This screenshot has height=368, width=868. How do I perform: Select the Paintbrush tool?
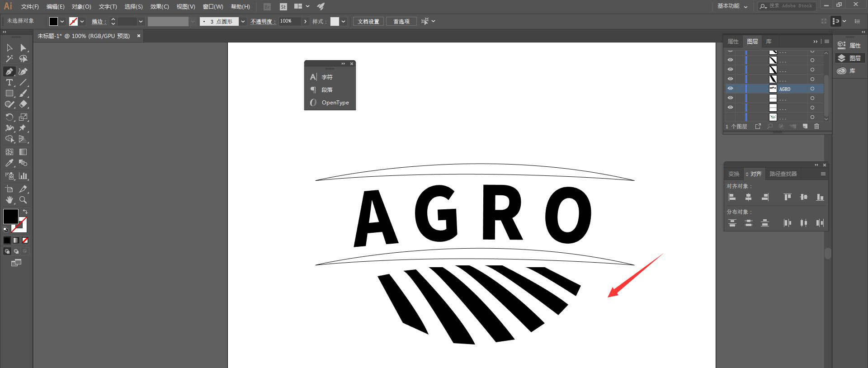click(23, 93)
